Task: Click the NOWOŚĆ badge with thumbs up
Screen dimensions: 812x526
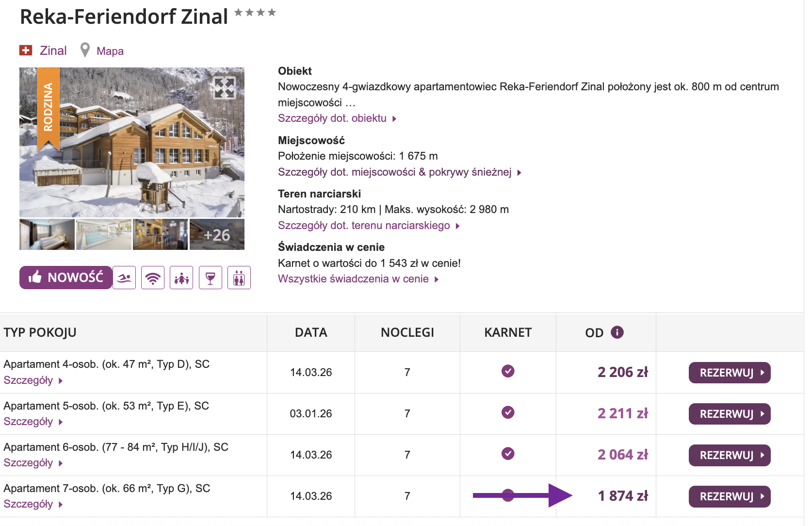Action: tap(65, 277)
